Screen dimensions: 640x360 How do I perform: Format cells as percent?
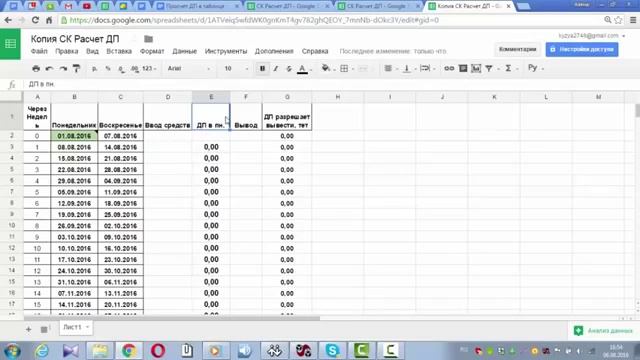[108, 69]
